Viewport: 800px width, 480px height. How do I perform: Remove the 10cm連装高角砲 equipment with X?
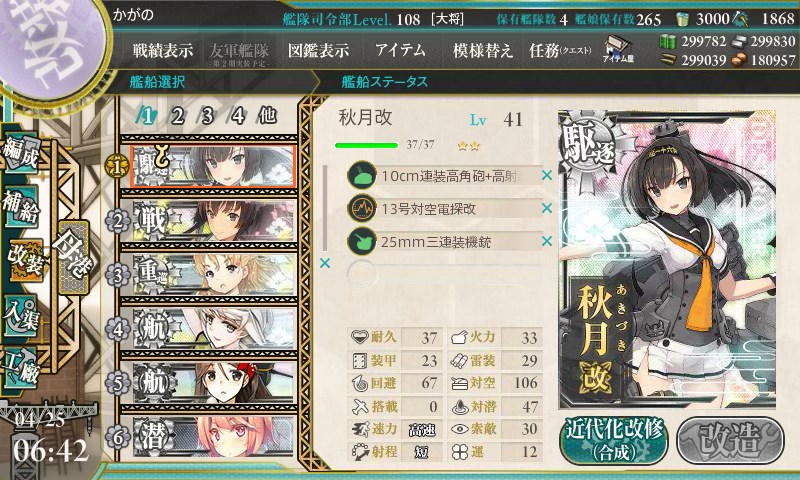[x=547, y=175]
